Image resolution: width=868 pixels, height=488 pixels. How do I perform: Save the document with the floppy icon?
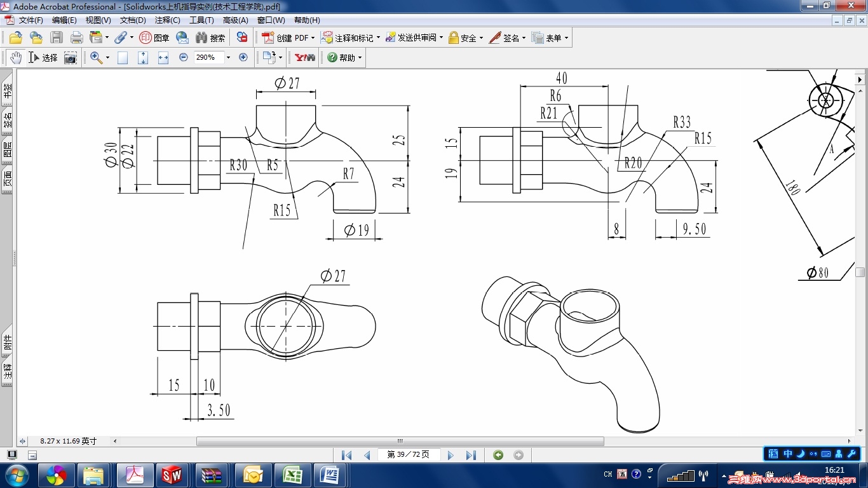click(x=57, y=37)
